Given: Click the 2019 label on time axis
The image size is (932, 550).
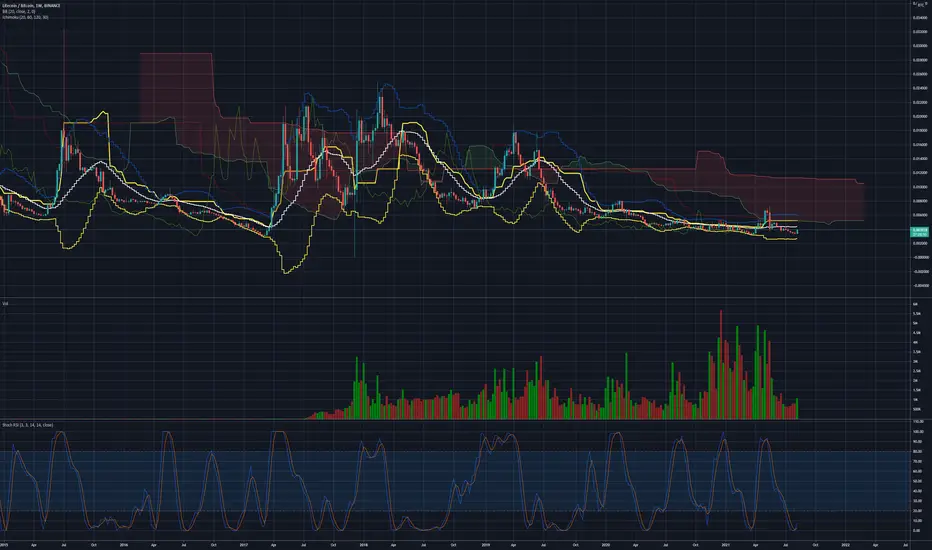Looking at the screenshot, I should click(485, 544).
